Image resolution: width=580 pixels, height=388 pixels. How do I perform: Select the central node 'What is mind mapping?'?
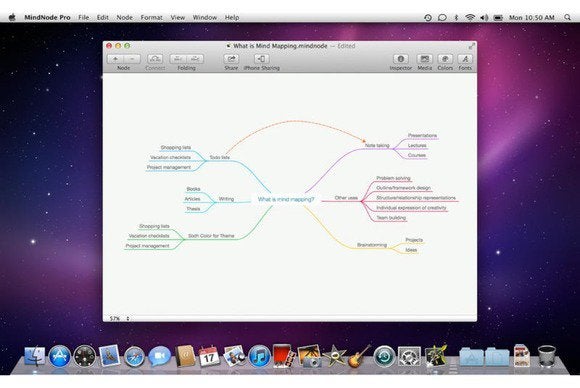[286, 199]
